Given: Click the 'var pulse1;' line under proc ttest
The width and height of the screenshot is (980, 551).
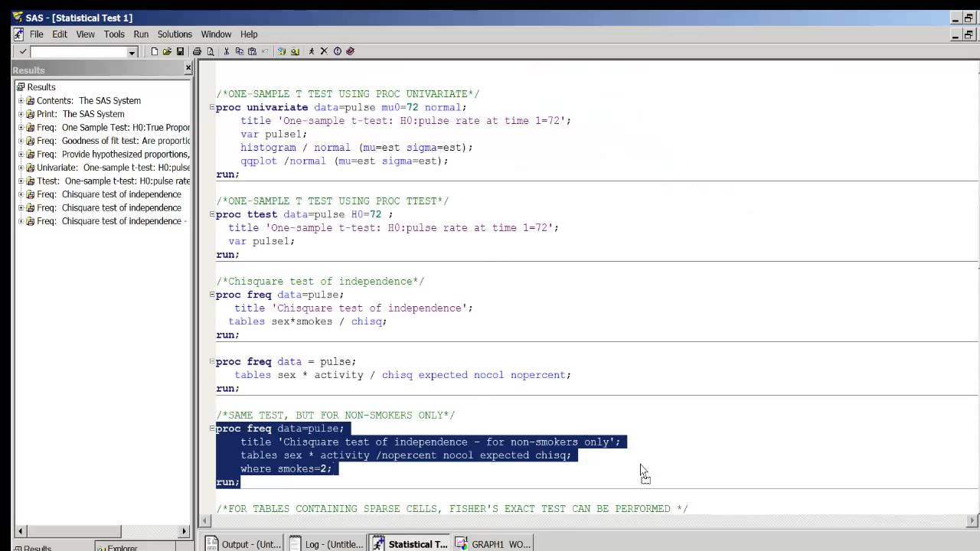Looking at the screenshot, I should (261, 241).
